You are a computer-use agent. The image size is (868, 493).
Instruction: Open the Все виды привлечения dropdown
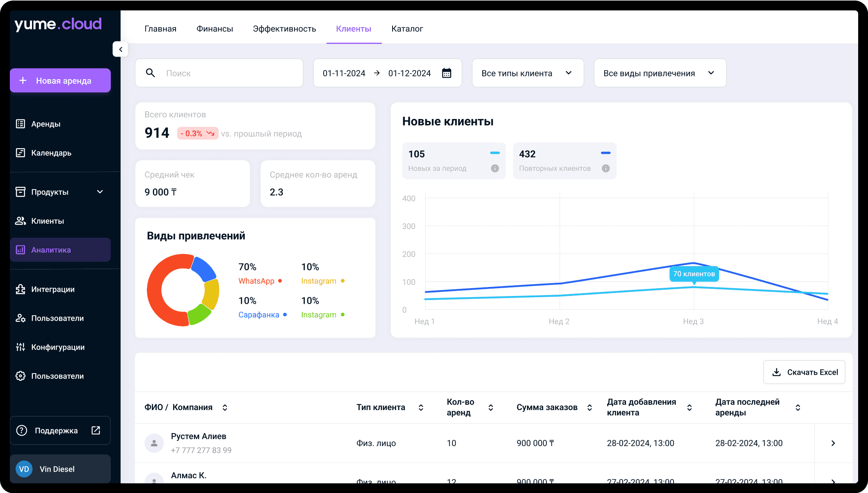[660, 73]
